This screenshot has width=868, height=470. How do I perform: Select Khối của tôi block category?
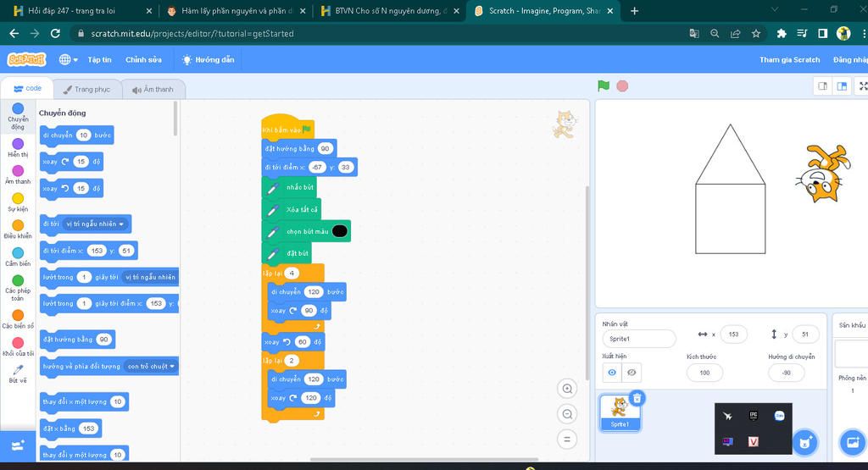[18, 346]
